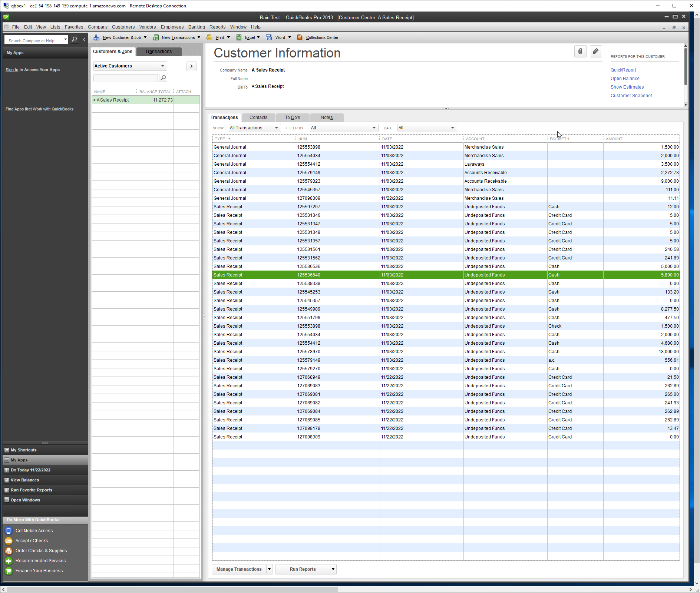700x593 pixels.
Task: Open the Run Reports dropdown arrow
Action: (x=333, y=569)
